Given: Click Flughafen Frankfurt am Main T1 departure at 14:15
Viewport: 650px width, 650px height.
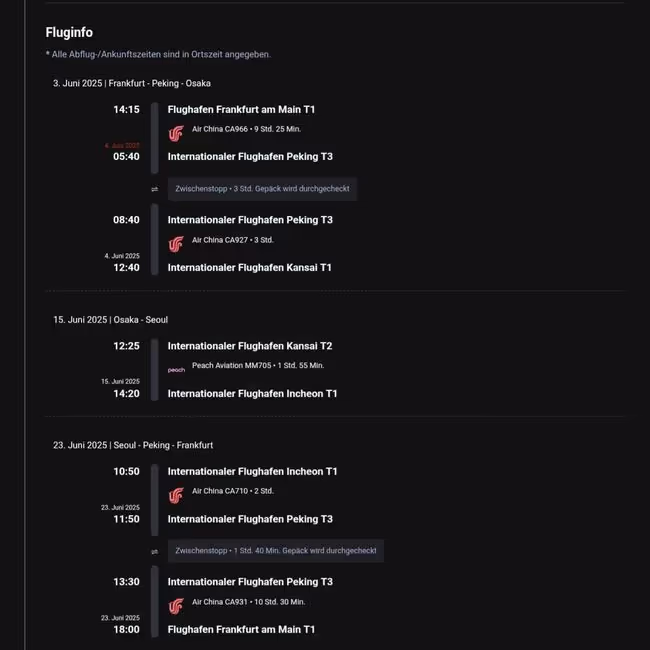Looking at the screenshot, I should coord(241,109).
